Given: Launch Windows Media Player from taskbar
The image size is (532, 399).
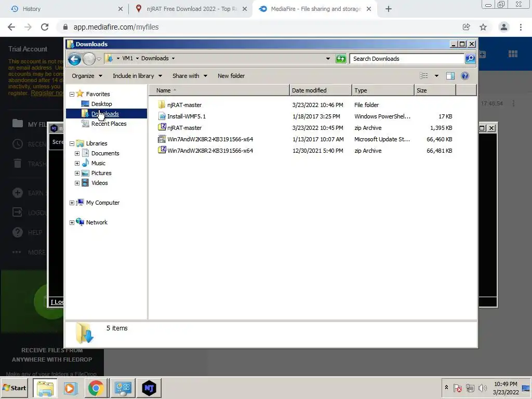Looking at the screenshot, I should pos(70,388).
